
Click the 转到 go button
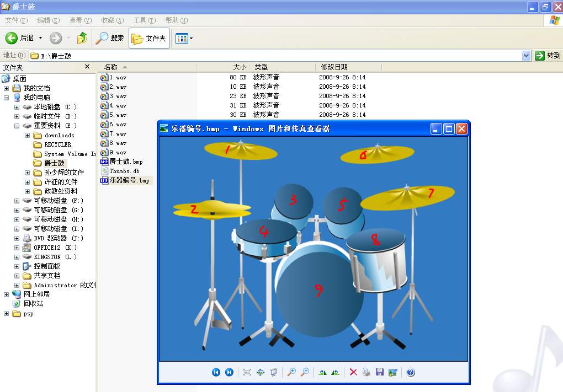pyautogui.click(x=548, y=56)
